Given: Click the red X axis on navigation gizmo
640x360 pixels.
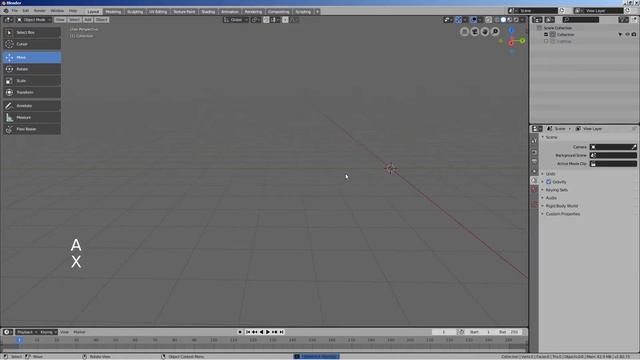Looking at the screenshot, I should pos(511,43).
